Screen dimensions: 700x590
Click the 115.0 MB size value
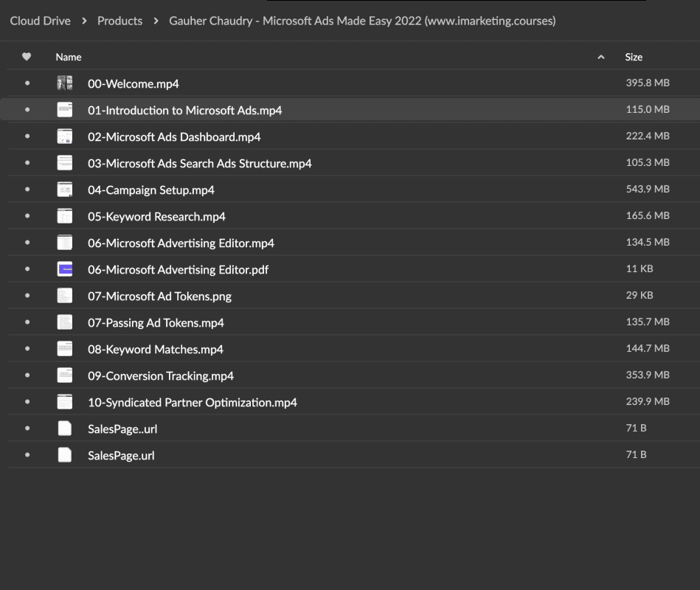point(648,109)
